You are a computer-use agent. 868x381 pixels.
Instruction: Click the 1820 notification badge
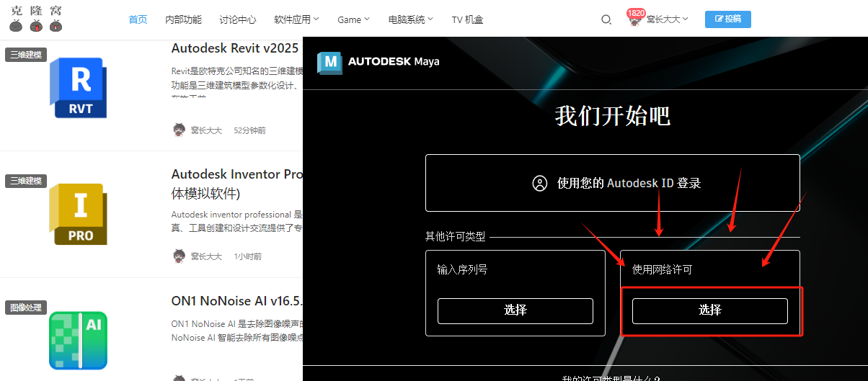[x=636, y=13]
